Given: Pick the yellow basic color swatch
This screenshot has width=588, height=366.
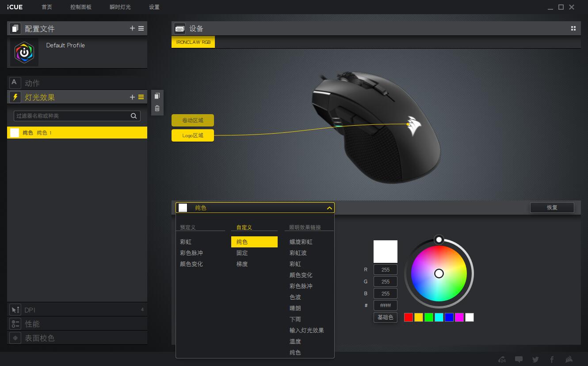Looking at the screenshot, I should click(419, 317).
